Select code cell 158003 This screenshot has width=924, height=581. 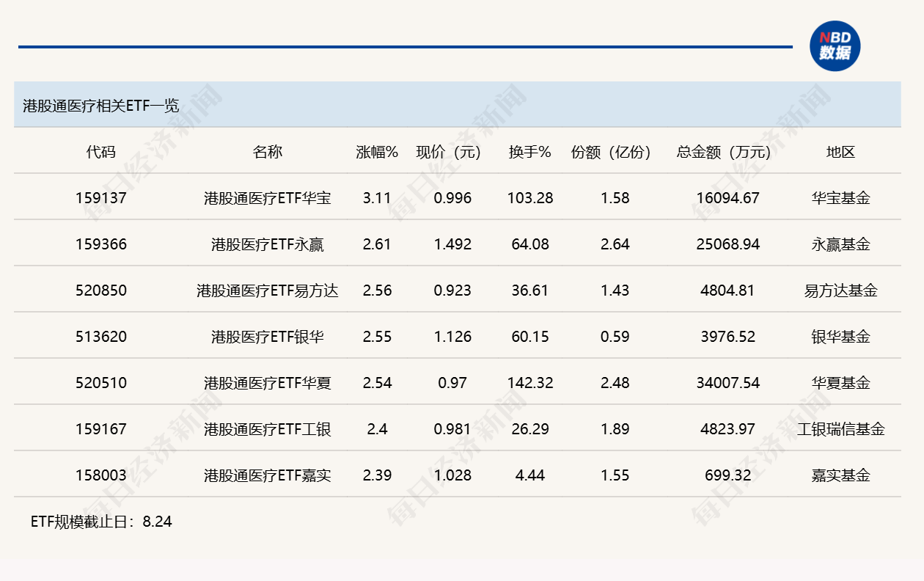tap(101, 475)
